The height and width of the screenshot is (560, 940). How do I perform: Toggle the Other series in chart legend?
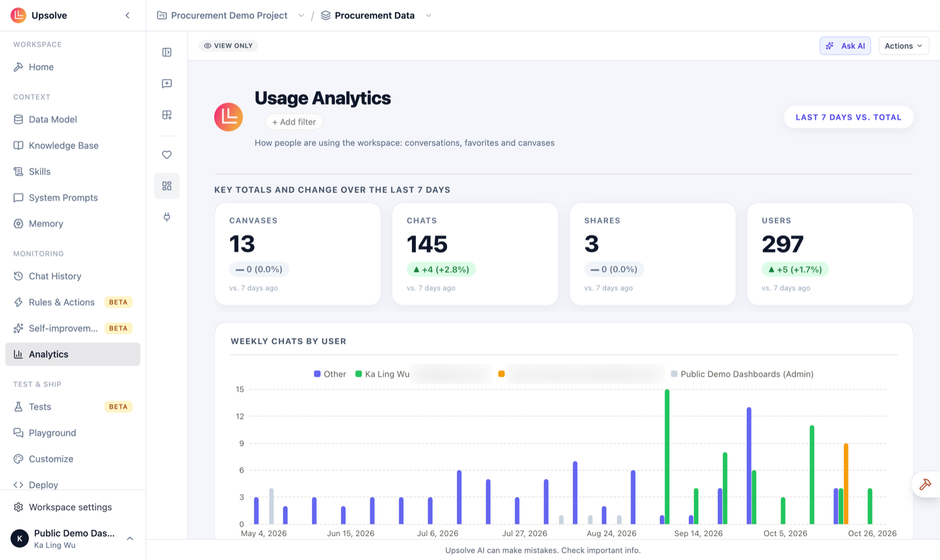click(x=330, y=374)
